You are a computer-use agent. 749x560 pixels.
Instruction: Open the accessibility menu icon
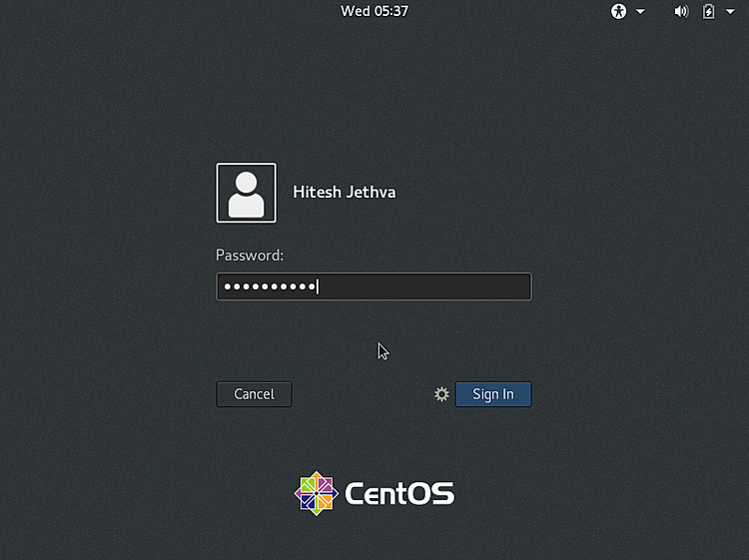(x=618, y=11)
